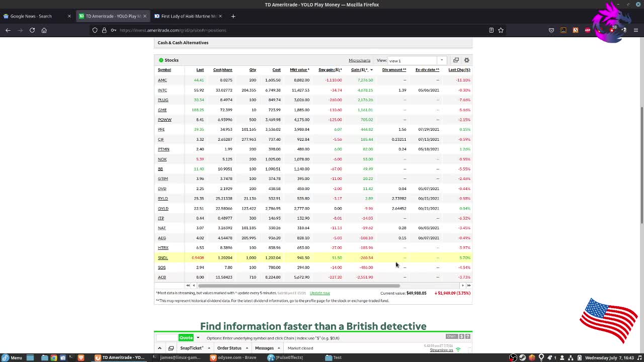Click the Microcharts link
The height and width of the screenshot is (362, 644).
[359, 60]
